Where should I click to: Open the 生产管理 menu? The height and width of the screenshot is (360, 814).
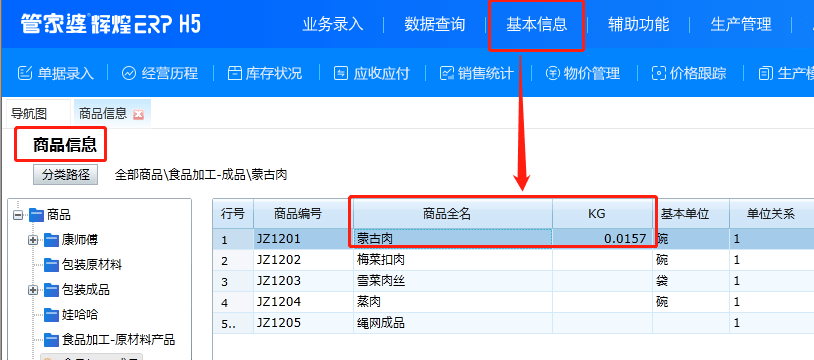(x=741, y=24)
